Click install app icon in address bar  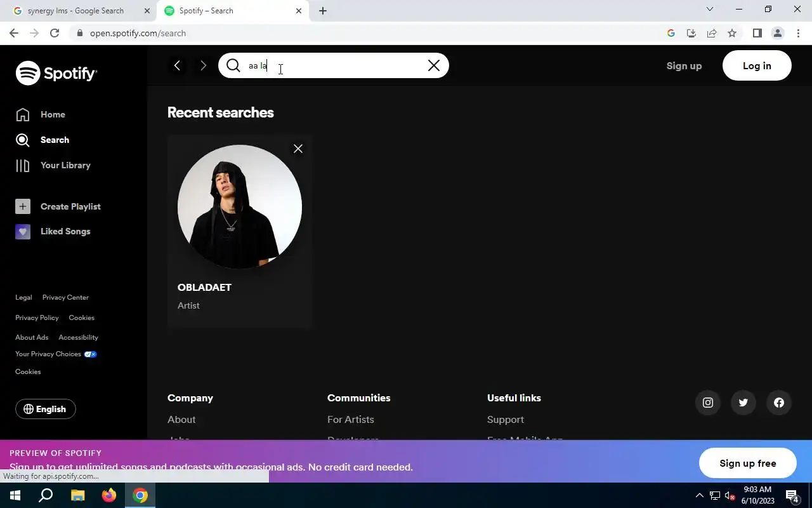point(691,33)
